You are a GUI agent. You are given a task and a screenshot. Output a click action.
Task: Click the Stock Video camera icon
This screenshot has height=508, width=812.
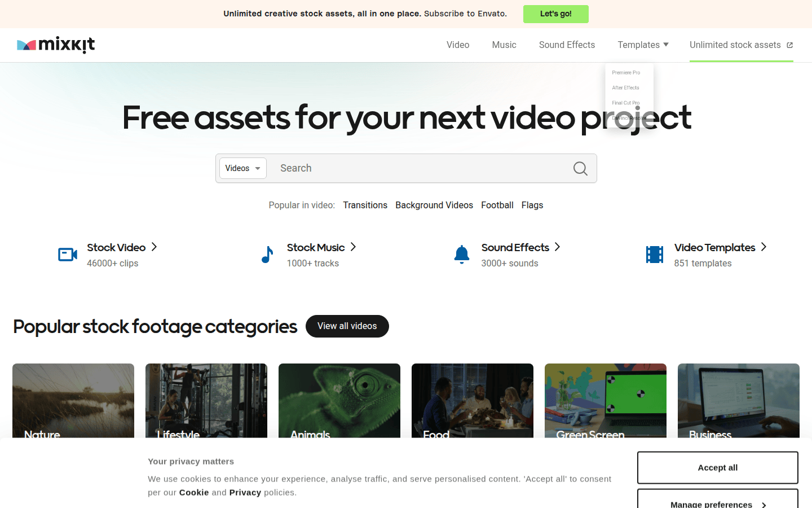point(68,255)
